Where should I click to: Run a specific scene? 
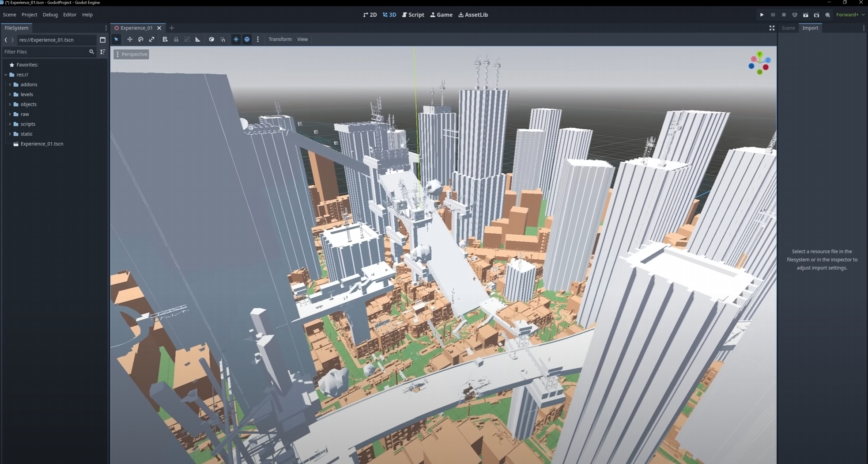(816, 15)
